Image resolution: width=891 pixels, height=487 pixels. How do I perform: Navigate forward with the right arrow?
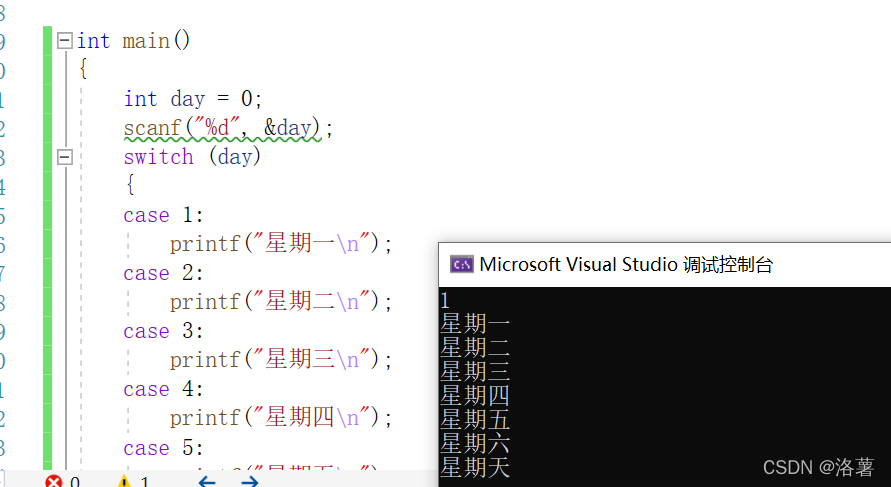(x=250, y=482)
